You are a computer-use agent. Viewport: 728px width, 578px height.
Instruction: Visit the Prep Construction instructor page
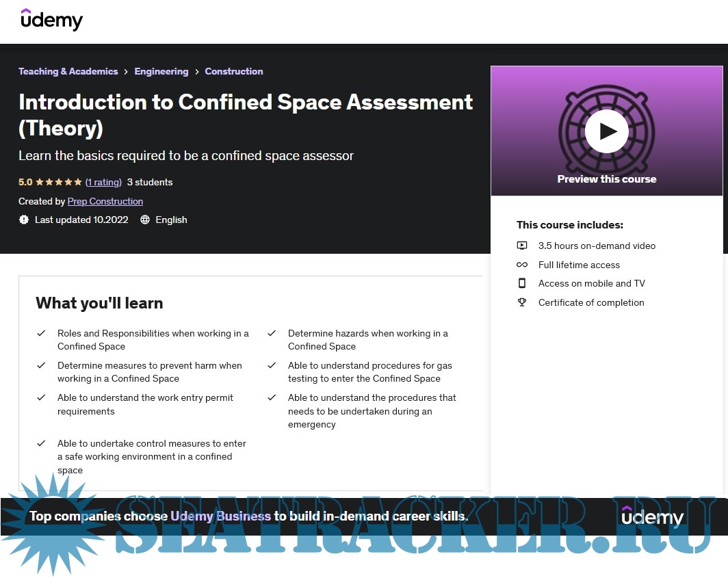(x=105, y=201)
